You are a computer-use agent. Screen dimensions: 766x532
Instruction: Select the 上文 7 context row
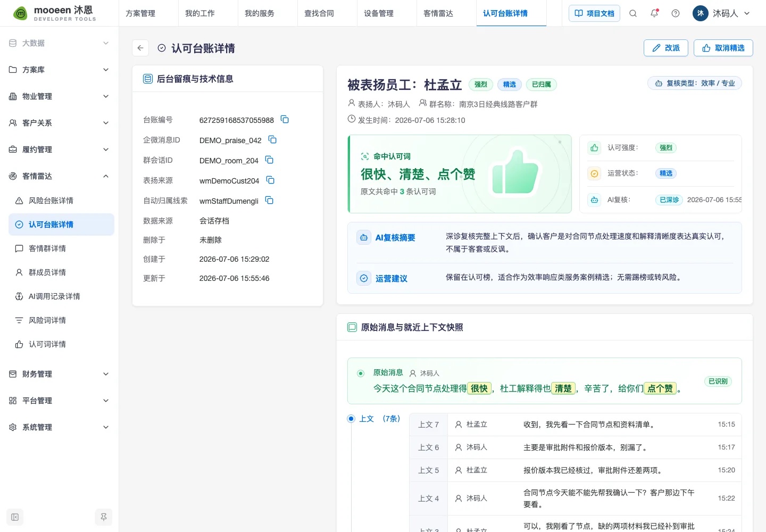click(x=576, y=425)
